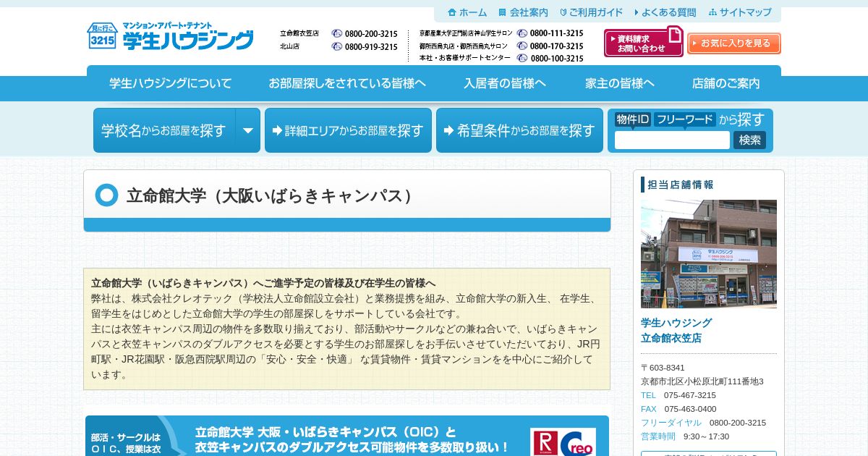Click the FAX 075-463-0400 line

[x=678, y=409]
